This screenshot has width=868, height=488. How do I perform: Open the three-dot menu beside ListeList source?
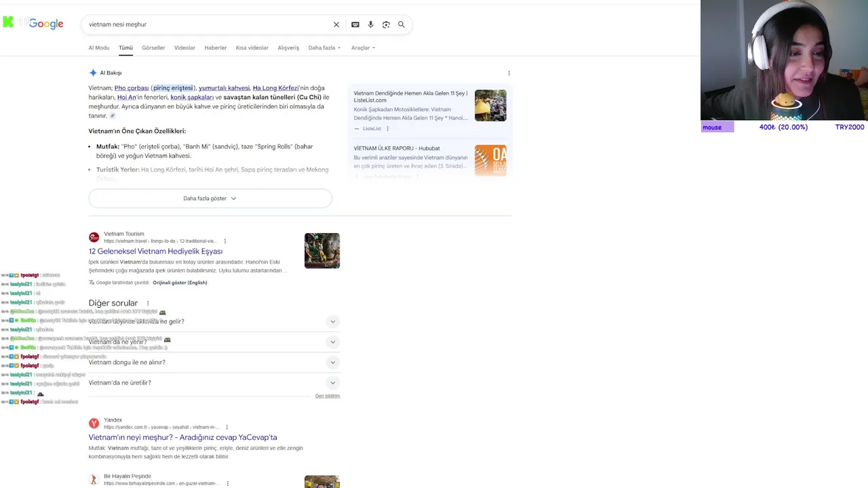(388, 129)
